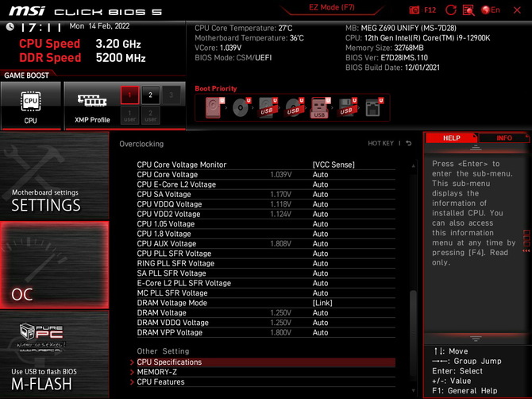Screen dimensions: 532x399
Task: Open the Motherboard SETTINGS section
Action: click(54, 176)
